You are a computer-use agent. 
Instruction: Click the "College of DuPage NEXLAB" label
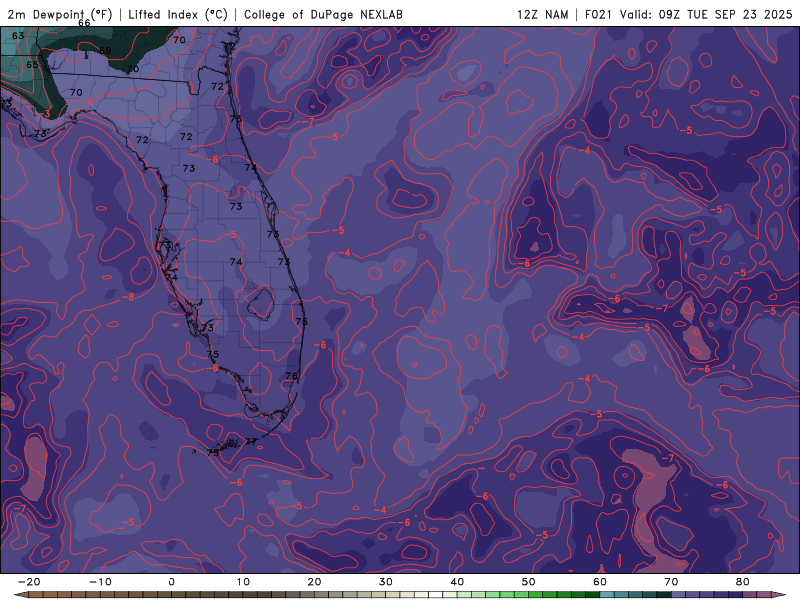(x=323, y=14)
